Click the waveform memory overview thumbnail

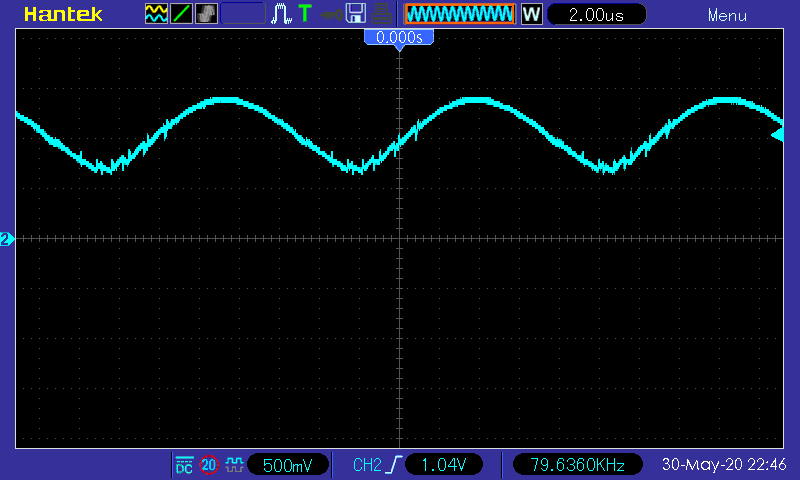(460, 14)
